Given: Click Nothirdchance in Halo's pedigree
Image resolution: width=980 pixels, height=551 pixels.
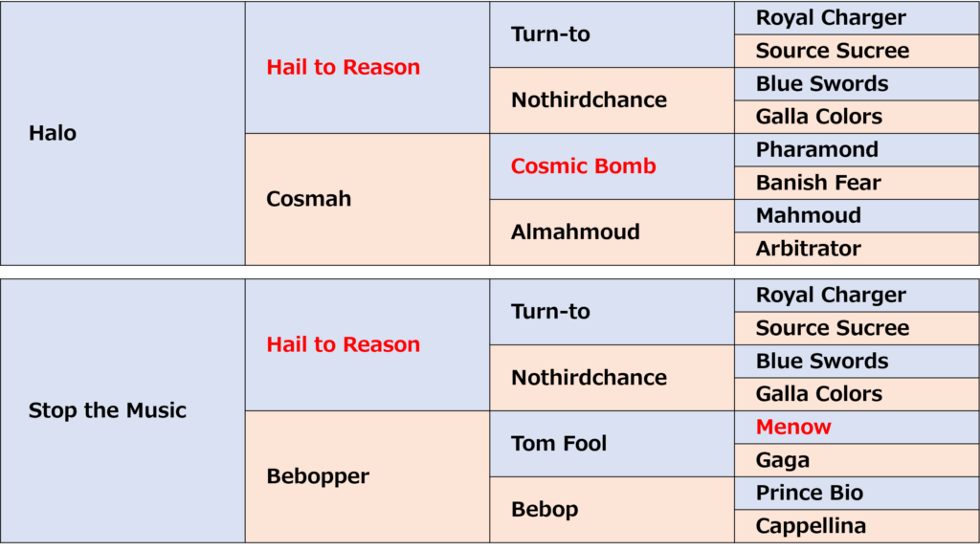Looking at the screenshot, I should pyautogui.click(x=612, y=100).
